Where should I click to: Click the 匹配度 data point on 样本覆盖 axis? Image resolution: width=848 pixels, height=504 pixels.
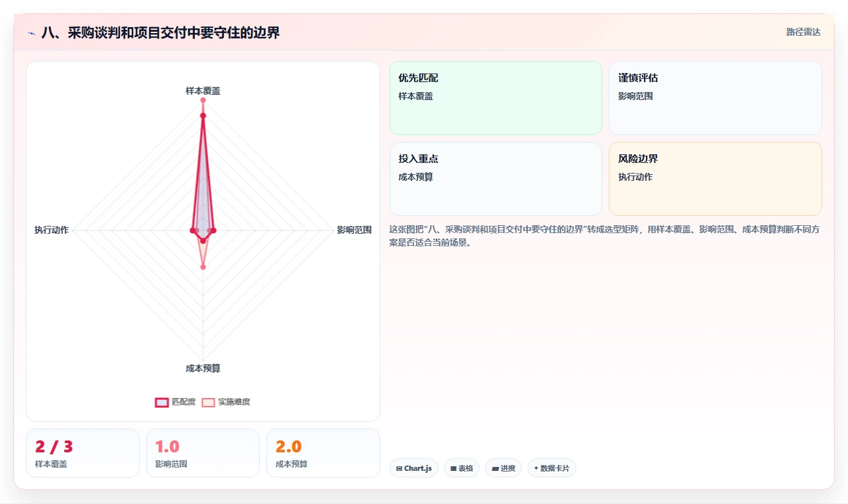click(x=203, y=116)
